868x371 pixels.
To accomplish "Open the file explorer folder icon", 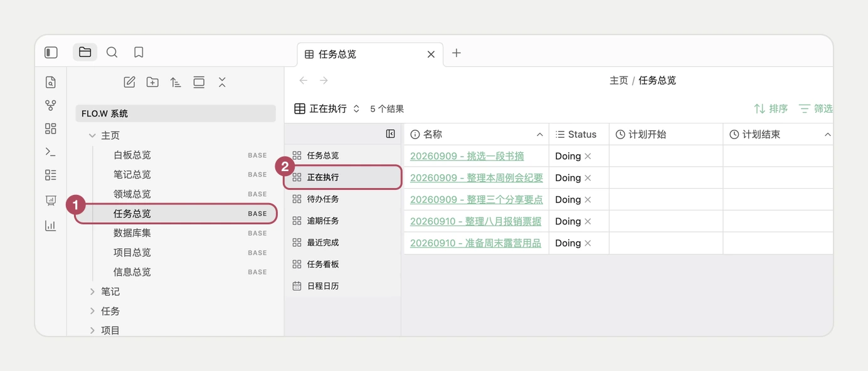I will pyautogui.click(x=85, y=53).
